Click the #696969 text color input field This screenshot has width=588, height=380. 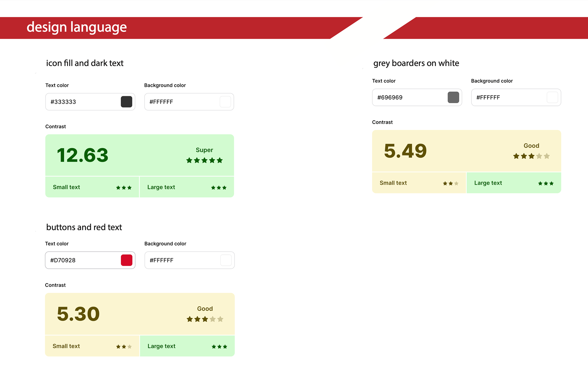click(409, 97)
